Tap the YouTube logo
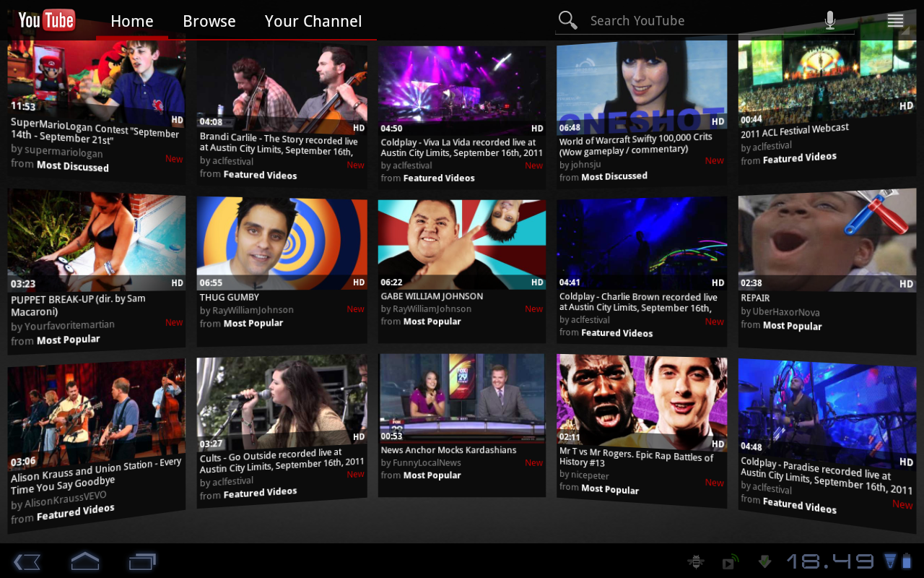Image resolution: width=924 pixels, height=578 pixels. pos(46,20)
